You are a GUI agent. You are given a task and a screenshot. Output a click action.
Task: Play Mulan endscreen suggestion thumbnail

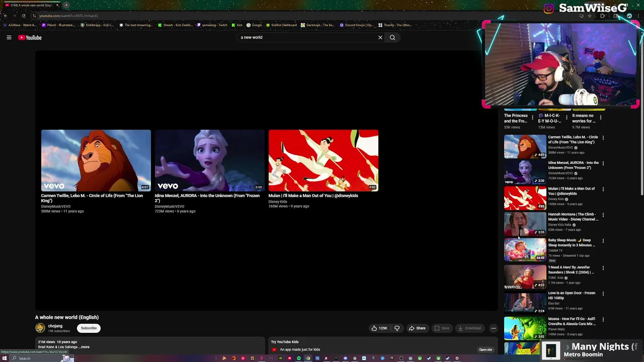(323, 160)
